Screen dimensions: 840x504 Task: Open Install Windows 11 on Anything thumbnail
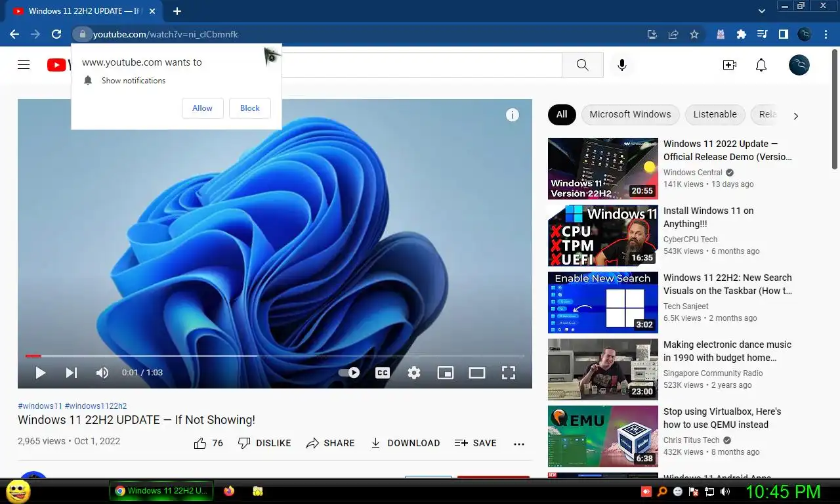tap(603, 236)
